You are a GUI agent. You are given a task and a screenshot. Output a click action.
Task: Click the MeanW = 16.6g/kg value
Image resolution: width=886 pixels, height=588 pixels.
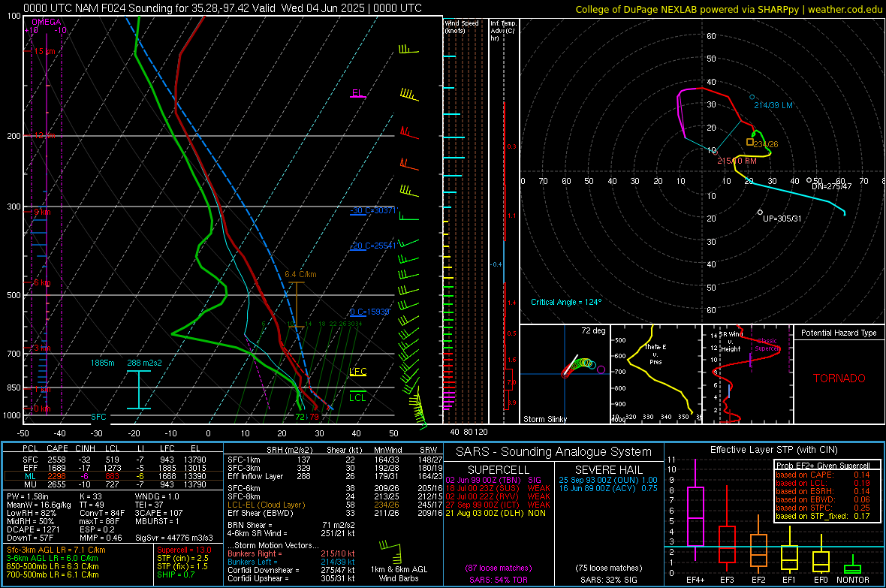39,505
